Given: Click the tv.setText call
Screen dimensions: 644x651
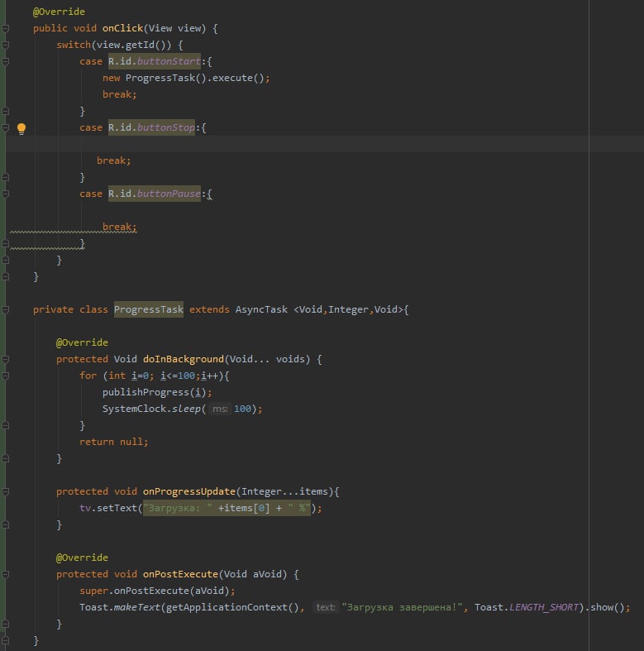Looking at the screenshot, I should point(200,508).
